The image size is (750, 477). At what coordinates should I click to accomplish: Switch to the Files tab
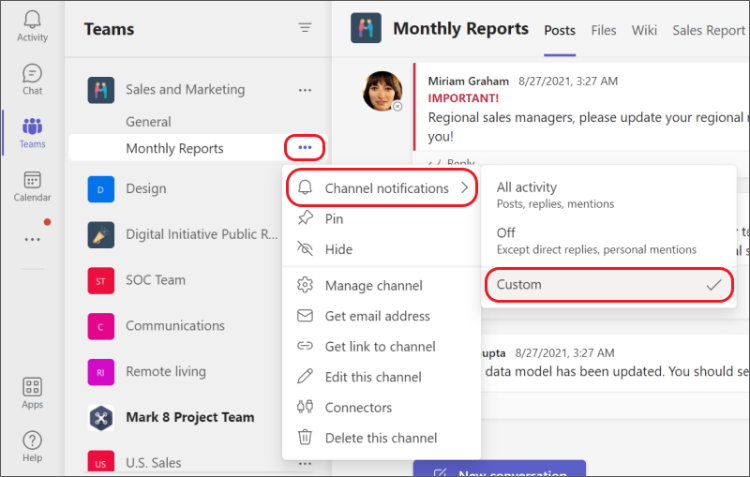point(603,30)
